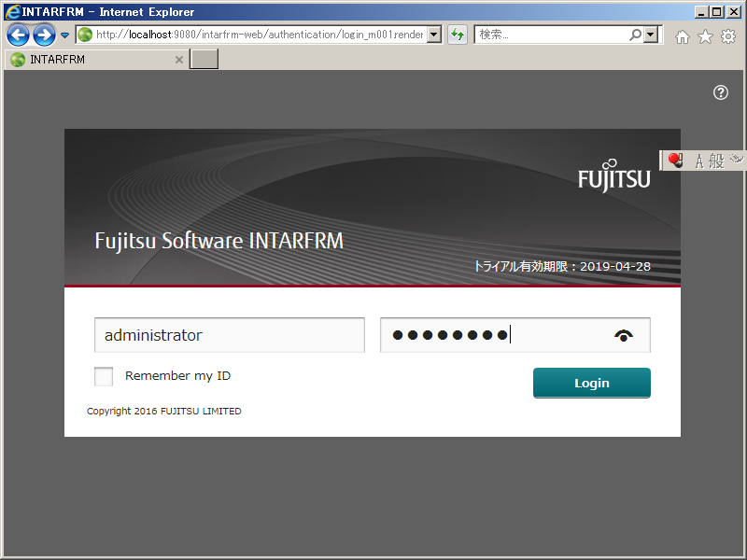Click the Login button
747x560 pixels.
[x=591, y=383]
